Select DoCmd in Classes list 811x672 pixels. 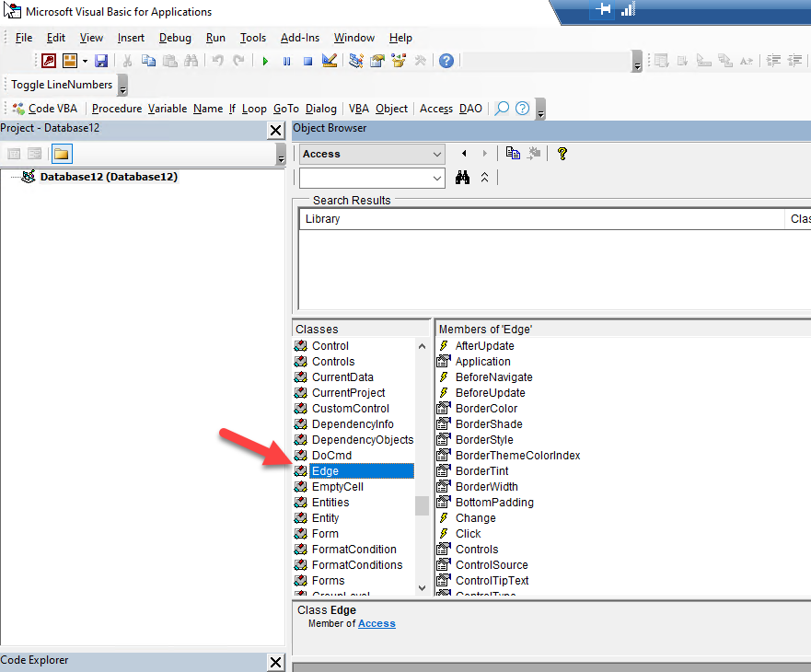[331, 456]
